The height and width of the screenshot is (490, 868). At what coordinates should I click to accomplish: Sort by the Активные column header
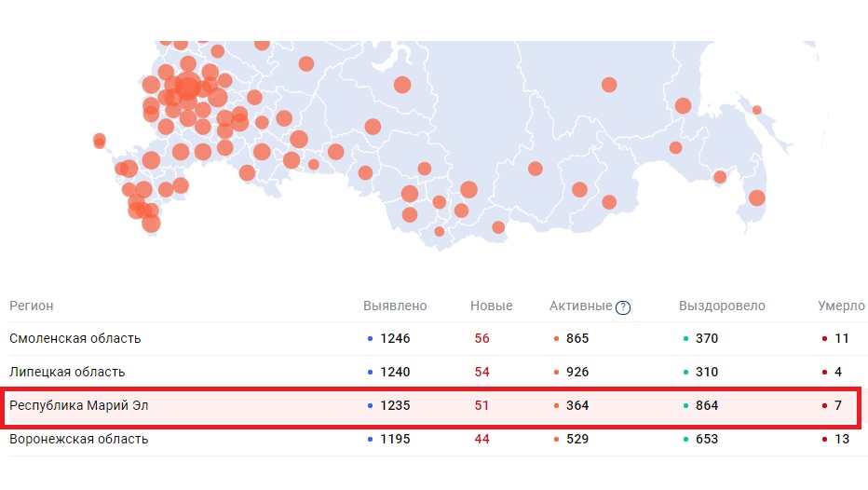tap(581, 306)
